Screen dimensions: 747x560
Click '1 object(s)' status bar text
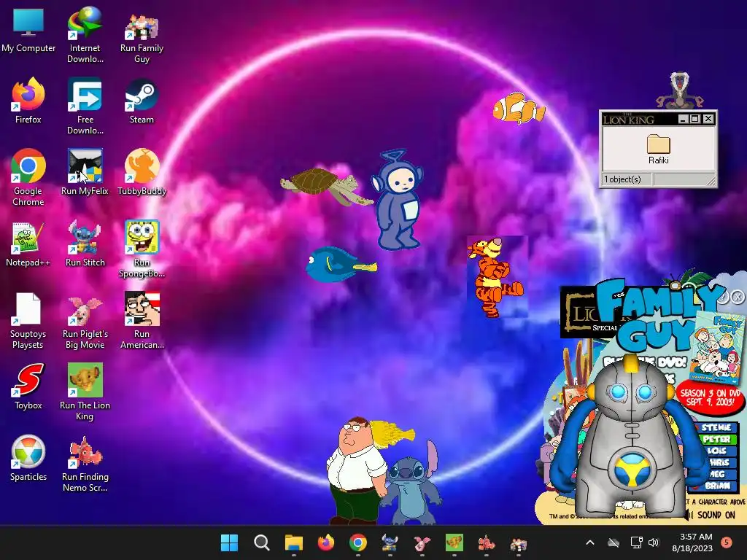pyautogui.click(x=622, y=179)
